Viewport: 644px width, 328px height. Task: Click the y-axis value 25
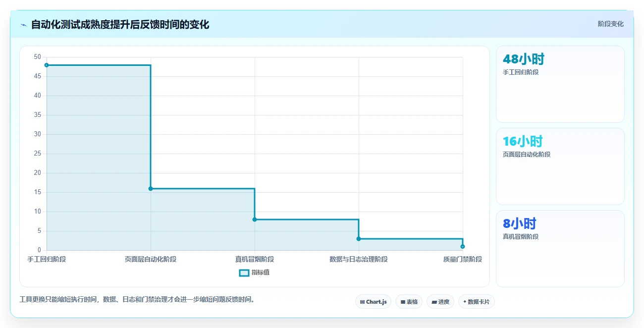[x=38, y=154]
